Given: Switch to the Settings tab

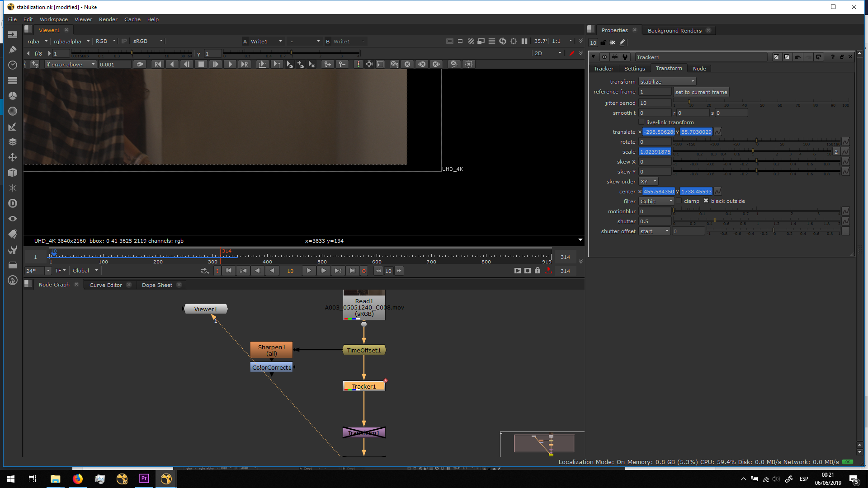Looking at the screenshot, I should tap(634, 69).
